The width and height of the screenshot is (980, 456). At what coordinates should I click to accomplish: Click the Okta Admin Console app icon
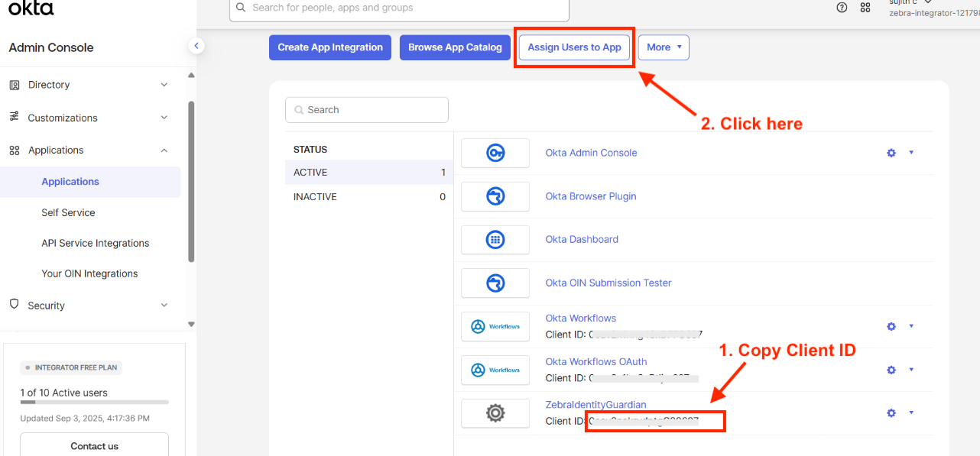coord(495,153)
